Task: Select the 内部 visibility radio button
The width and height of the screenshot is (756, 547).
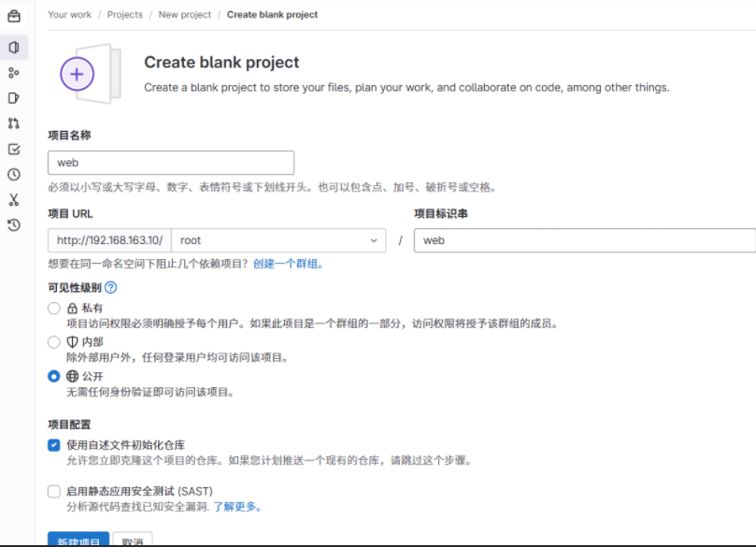Action: [x=54, y=342]
